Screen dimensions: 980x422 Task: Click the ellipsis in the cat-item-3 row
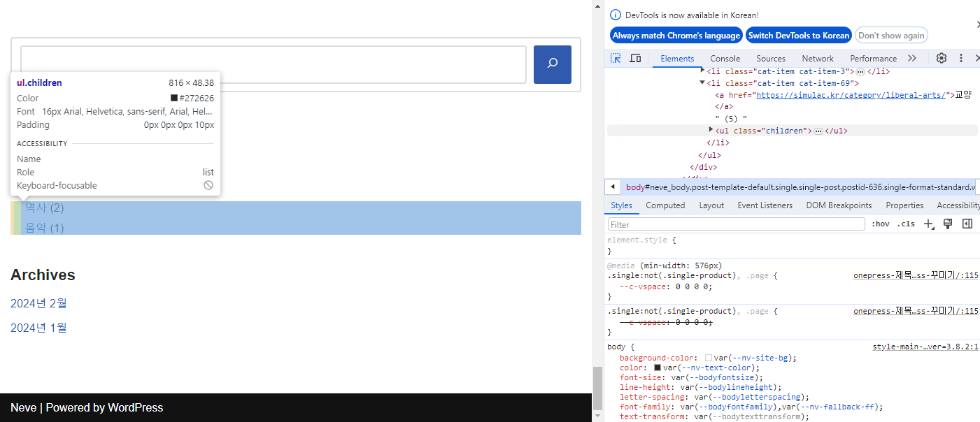[860, 72]
